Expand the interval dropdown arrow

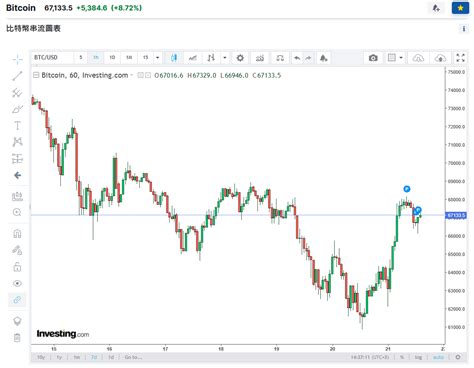tap(158, 57)
